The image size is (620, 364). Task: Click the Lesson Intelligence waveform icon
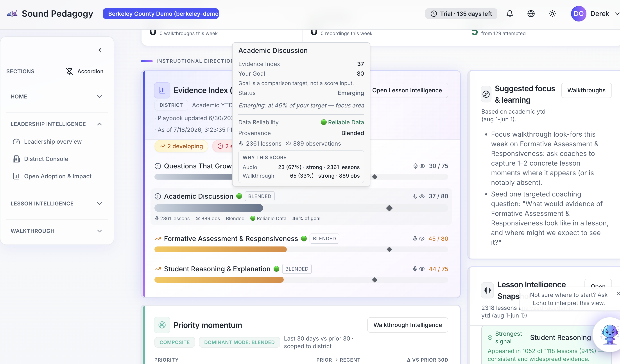[x=487, y=290]
